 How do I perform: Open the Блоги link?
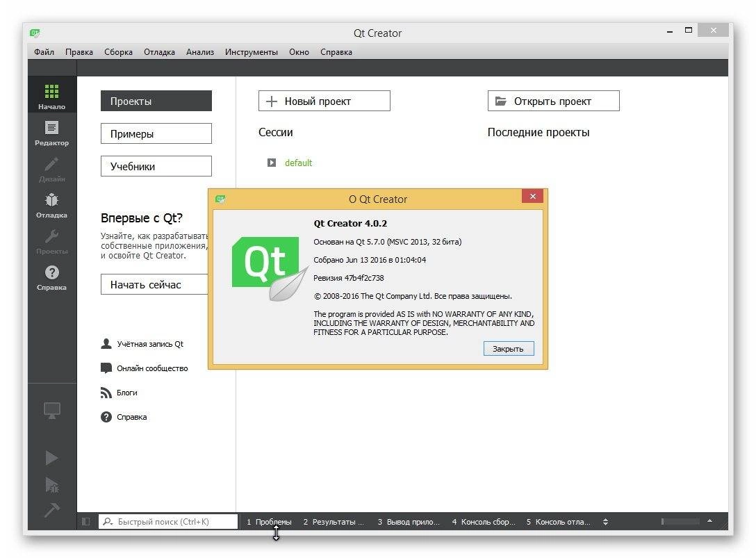[126, 393]
